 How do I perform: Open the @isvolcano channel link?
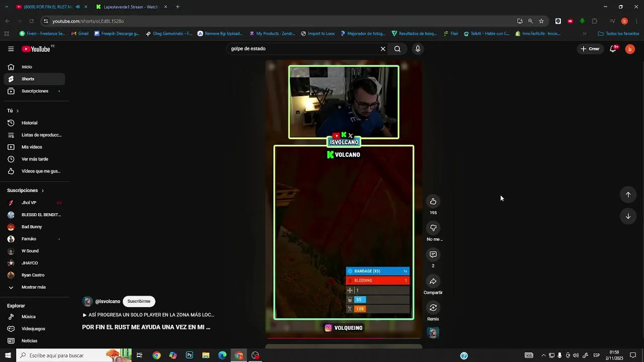(107, 301)
